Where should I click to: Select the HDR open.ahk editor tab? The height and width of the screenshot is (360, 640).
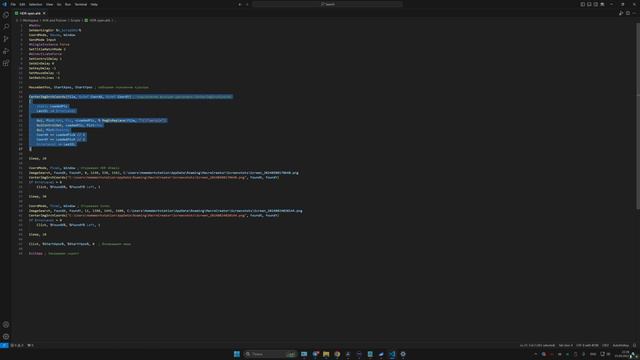pyautogui.click(x=30, y=13)
